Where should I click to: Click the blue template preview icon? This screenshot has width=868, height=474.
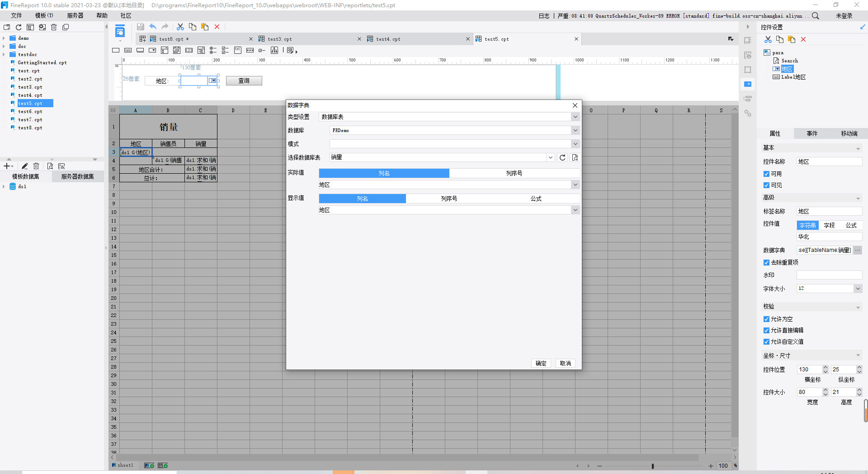(x=120, y=32)
